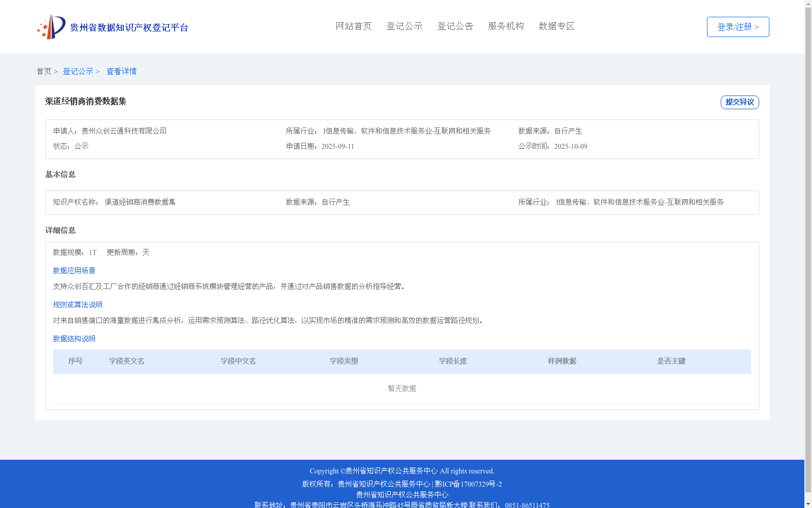Click the platform title 贵州省数据知识产权登记平台

point(129,27)
